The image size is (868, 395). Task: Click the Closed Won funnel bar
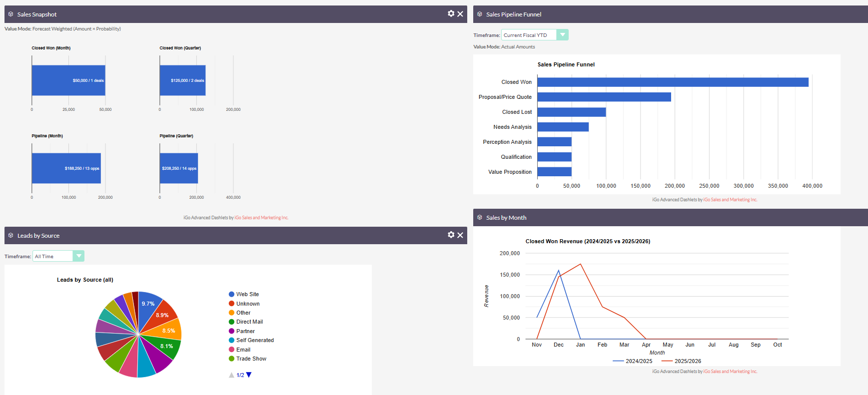tap(672, 82)
